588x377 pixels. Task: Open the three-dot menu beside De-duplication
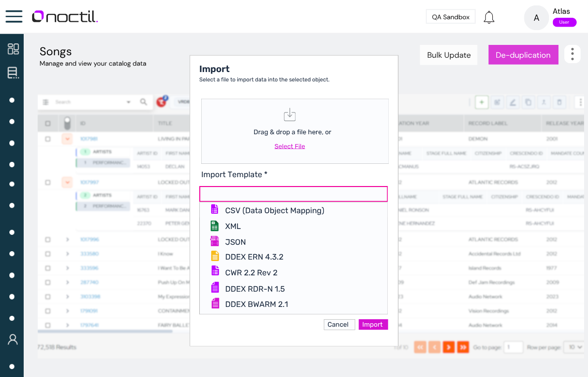click(x=572, y=54)
